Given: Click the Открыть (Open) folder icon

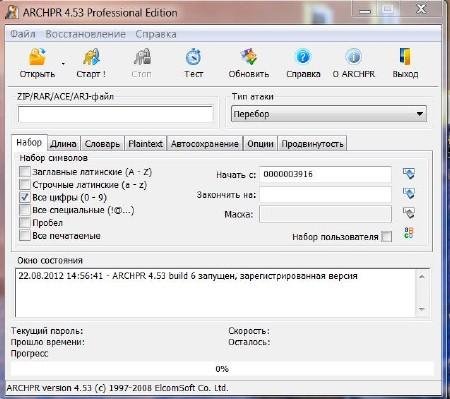Looking at the screenshot, I should coord(37,57).
